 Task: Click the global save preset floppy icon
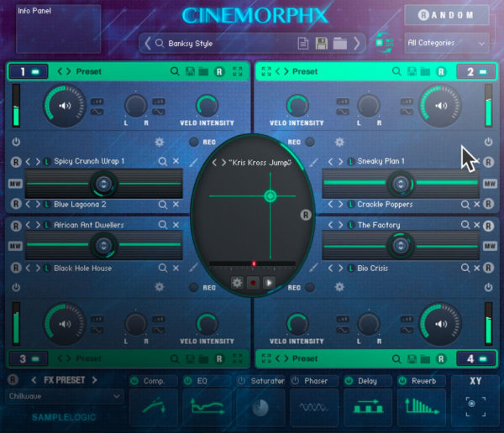pos(321,44)
